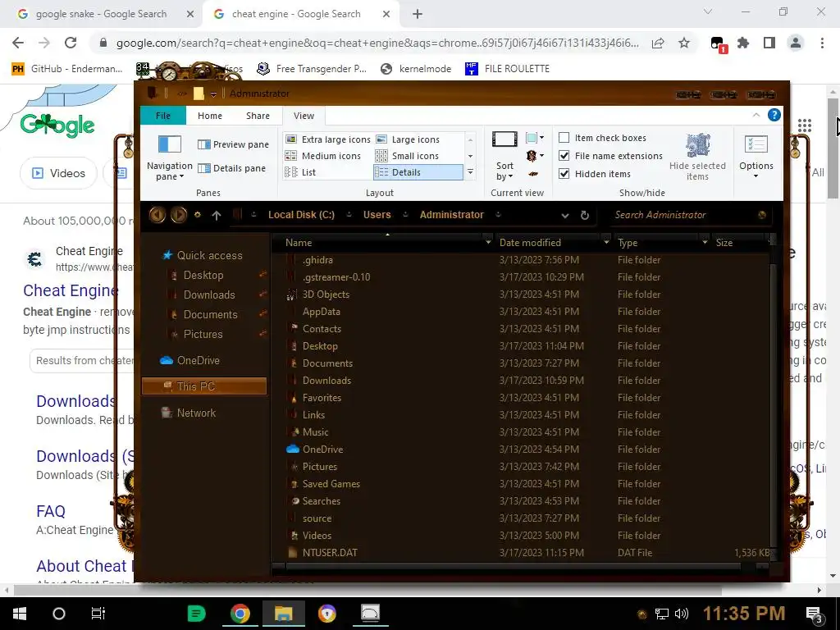
Task: Open Chrome extensions puzzle icon
Action: (x=743, y=43)
